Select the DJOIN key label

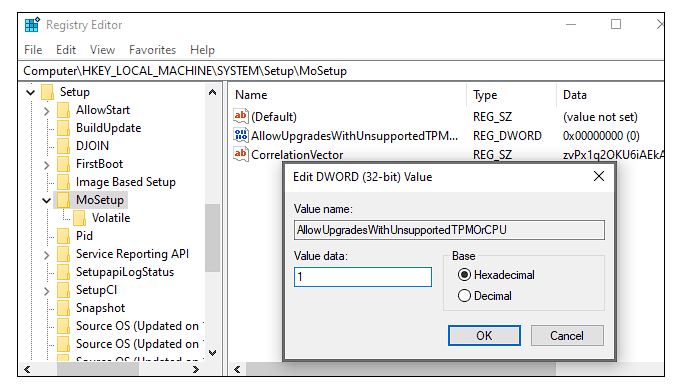tap(92, 146)
